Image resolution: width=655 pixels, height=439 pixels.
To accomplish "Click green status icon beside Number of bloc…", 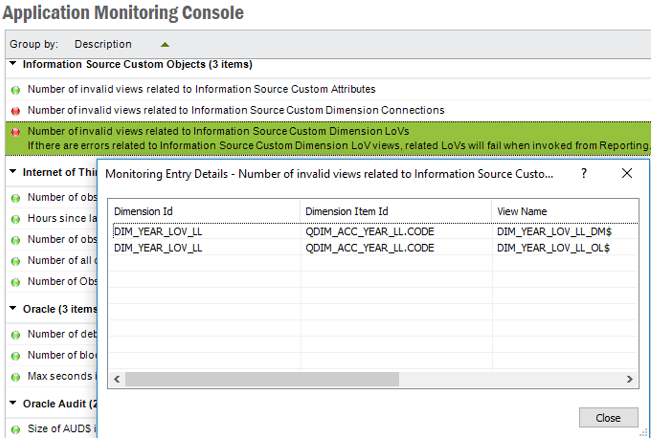I will 16,355.
